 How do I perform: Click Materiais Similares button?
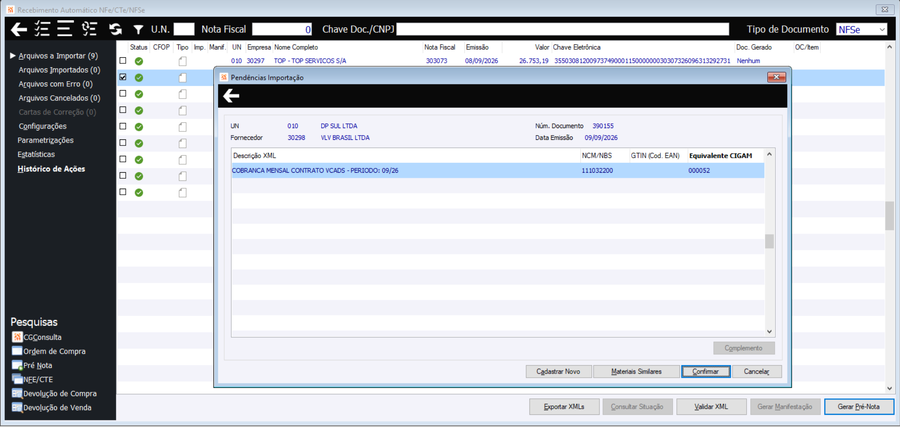tap(636, 371)
